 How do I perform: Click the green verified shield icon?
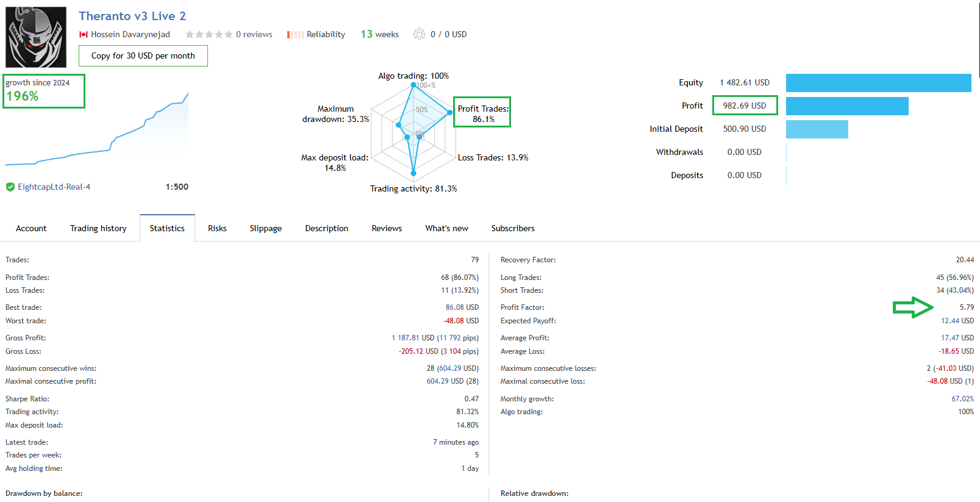coord(10,187)
